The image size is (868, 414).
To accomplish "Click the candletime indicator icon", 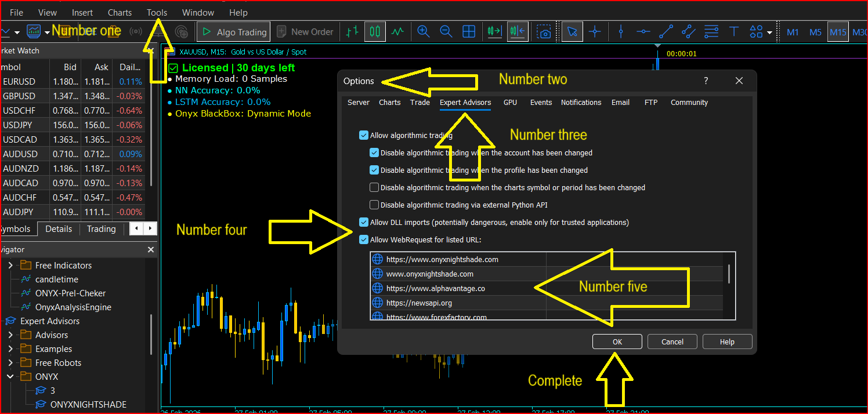I will (26, 279).
